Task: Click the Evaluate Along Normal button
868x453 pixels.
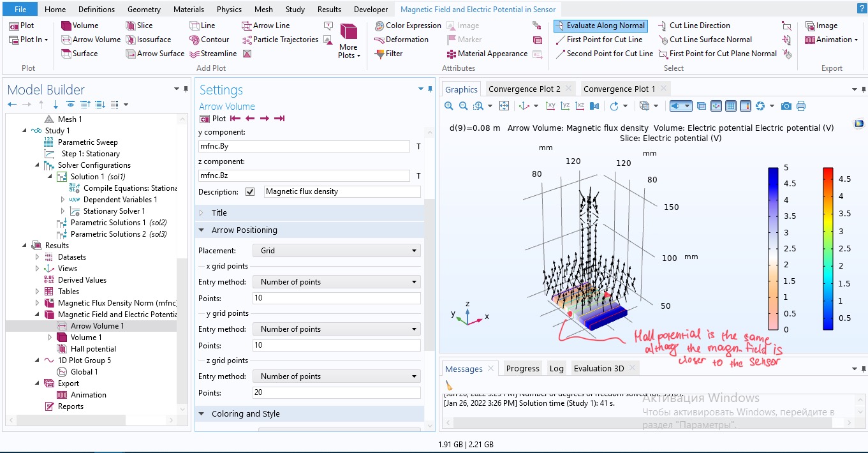Action: tap(600, 26)
